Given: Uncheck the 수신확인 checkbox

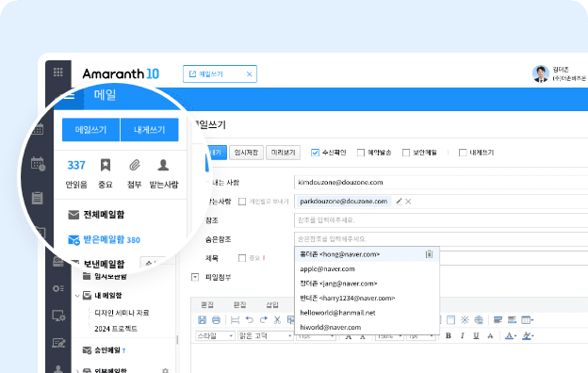Looking at the screenshot, I should click(x=315, y=153).
